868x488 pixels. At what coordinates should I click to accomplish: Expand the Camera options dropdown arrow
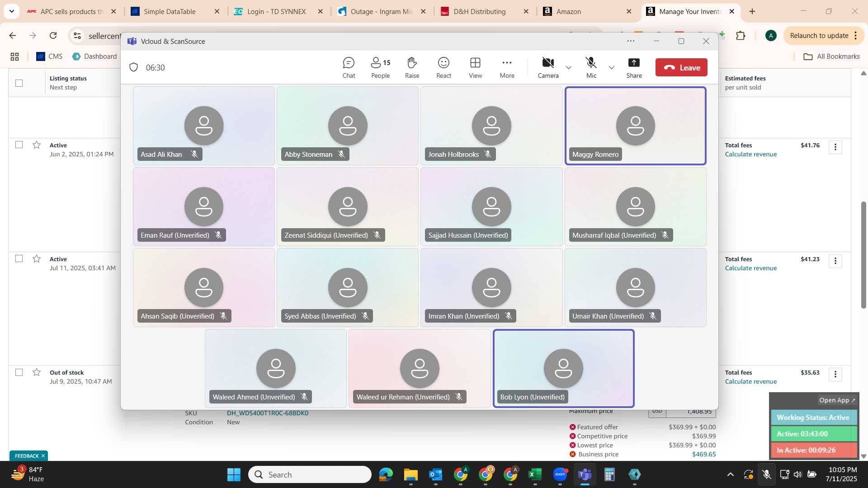[x=569, y=68]
